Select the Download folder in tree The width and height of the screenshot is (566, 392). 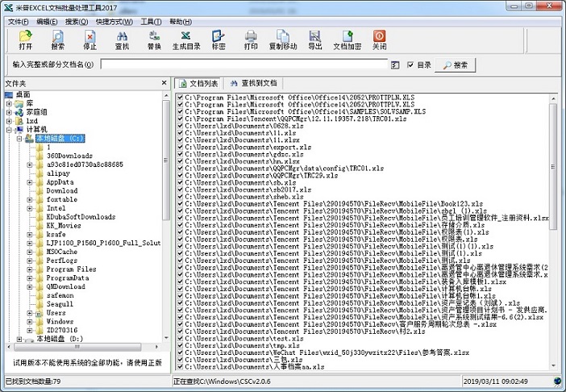point(62,190)
